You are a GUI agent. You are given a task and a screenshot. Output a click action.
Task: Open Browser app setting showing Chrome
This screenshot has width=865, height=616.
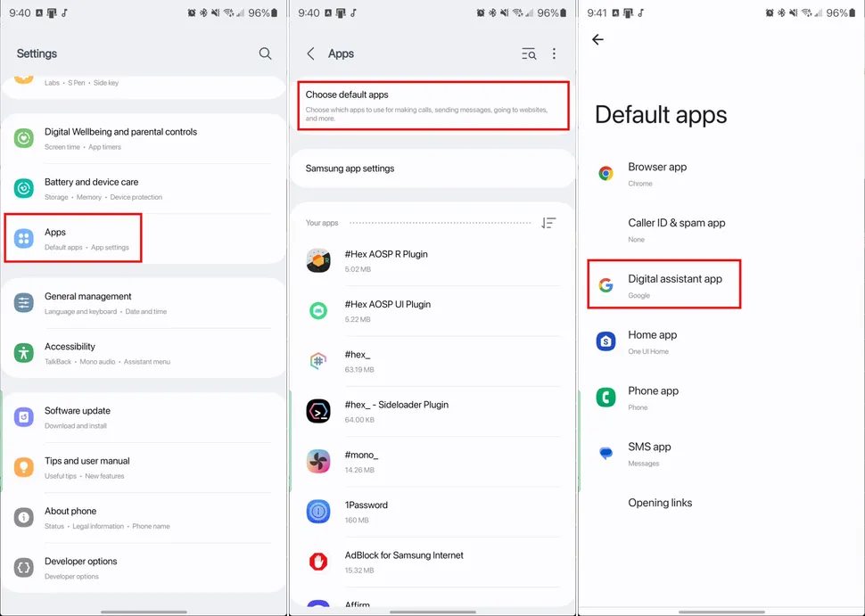(x=657, y=174)
